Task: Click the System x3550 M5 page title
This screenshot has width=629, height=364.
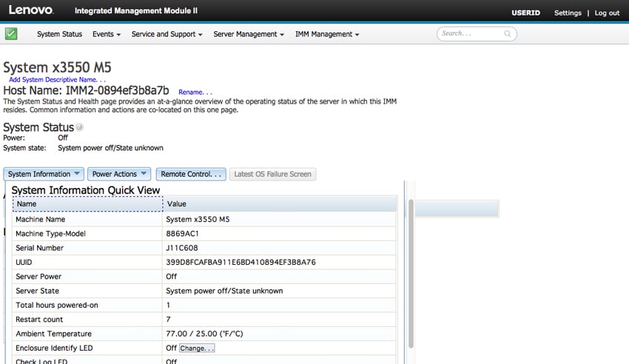Action: click(x=57, y=67)
